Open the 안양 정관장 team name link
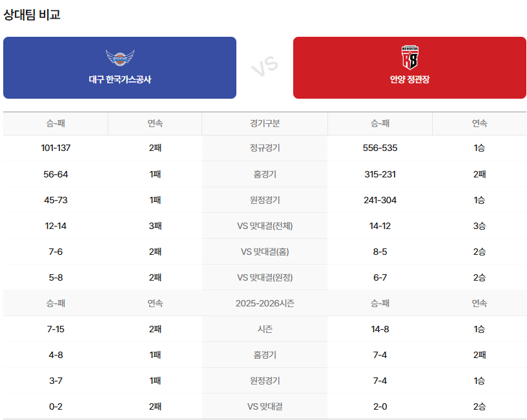The image size is (527, 420). (409, 80)
